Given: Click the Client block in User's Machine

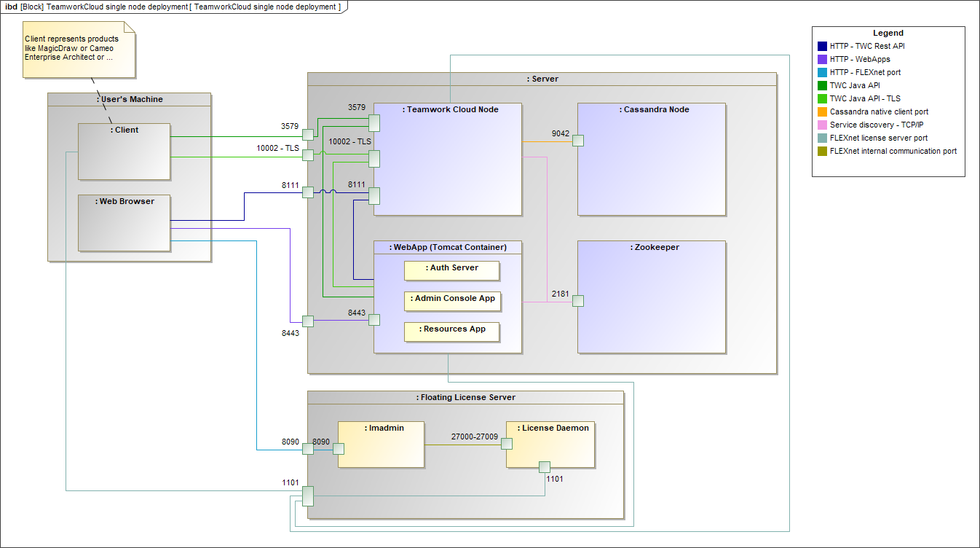Looking at the screenshot, I should [x=125, y=152].
